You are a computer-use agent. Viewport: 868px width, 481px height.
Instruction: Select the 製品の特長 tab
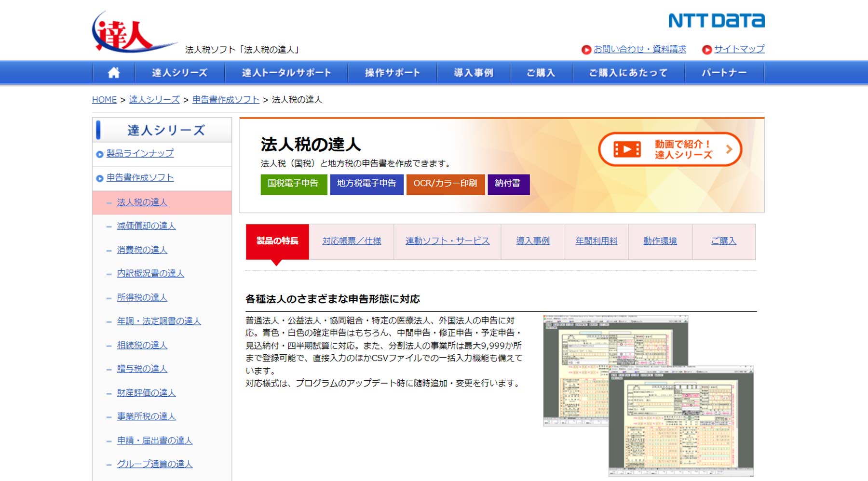point(277,241)
